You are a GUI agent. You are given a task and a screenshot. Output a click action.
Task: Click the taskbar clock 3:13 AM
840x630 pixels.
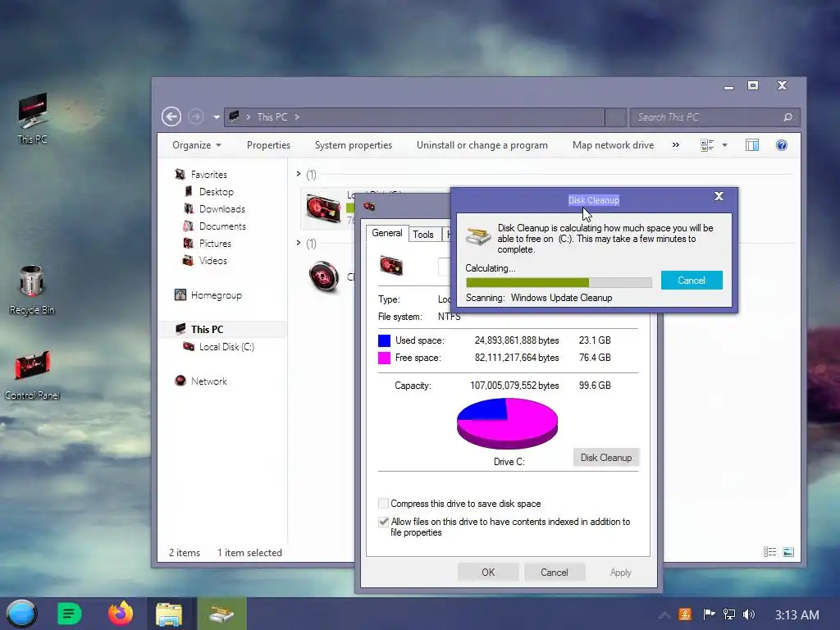[x=797, y=615]
